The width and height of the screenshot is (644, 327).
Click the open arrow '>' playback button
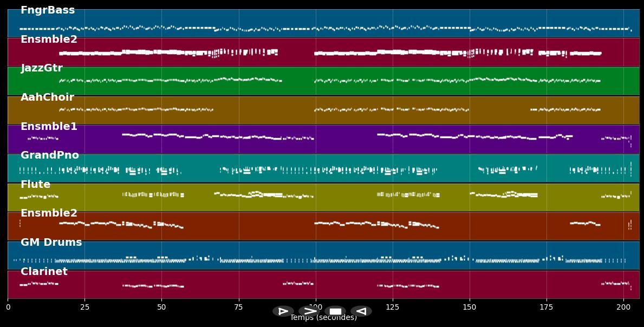coord(309,311)
